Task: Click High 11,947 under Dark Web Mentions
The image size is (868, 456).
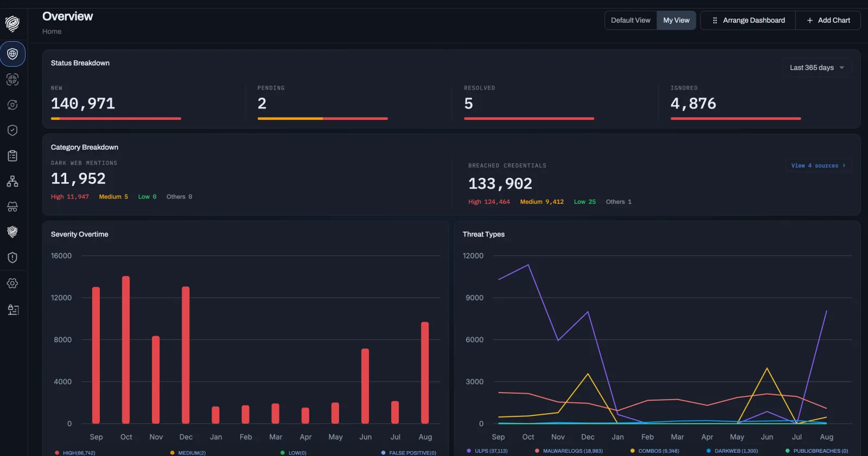Action: point(70,197)
